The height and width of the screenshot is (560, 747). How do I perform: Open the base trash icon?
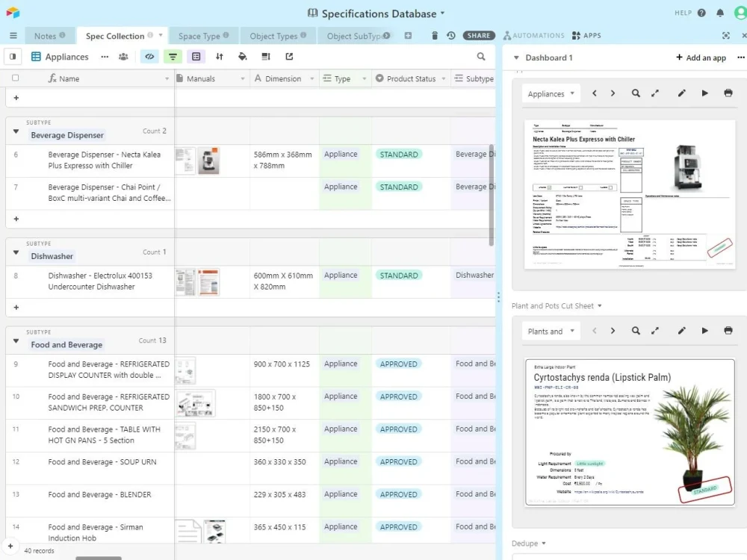[x=435, y=36]
